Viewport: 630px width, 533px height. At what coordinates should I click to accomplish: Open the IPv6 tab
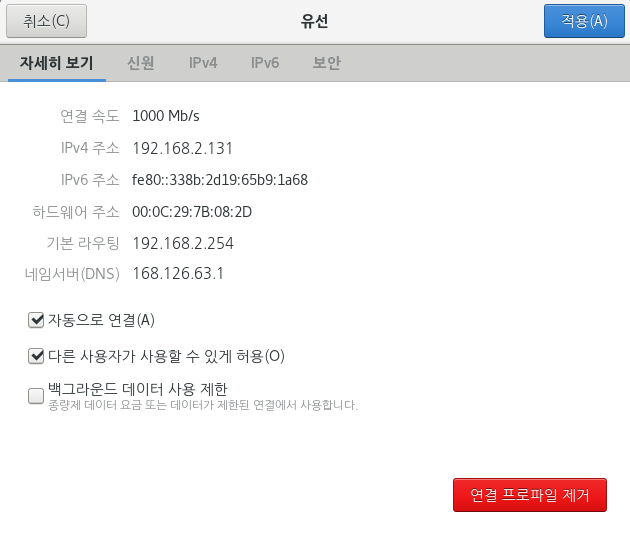coord(265,63)
